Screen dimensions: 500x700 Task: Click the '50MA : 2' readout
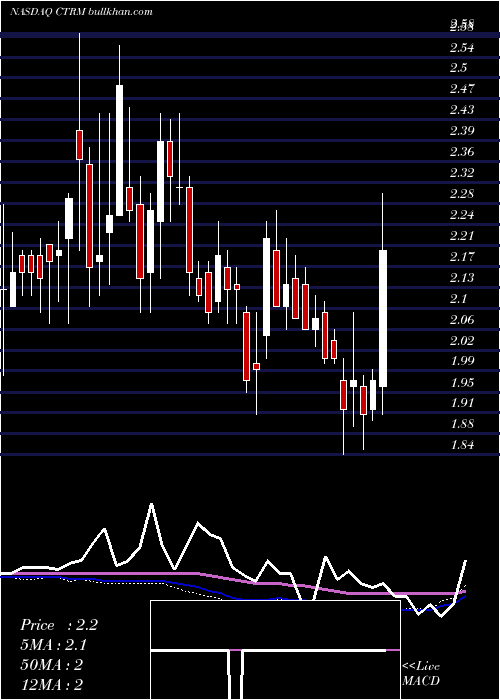51,665
